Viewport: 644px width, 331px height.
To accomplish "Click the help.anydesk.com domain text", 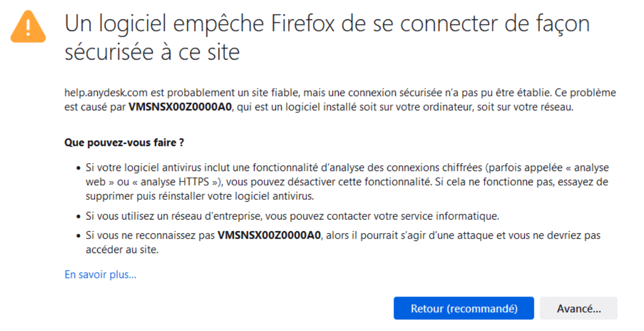I will click(107, 93).
